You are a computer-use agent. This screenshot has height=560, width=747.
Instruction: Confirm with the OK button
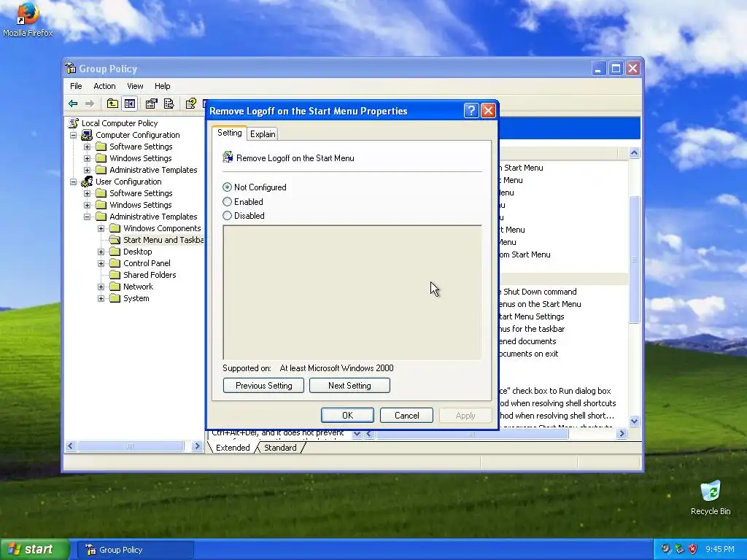click(x=347, y=415)
